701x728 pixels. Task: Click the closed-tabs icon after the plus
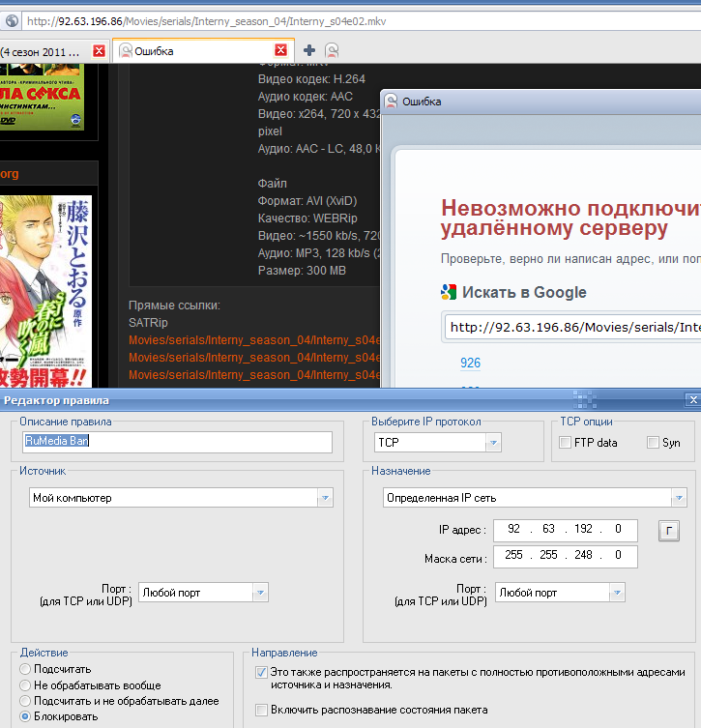332,50
